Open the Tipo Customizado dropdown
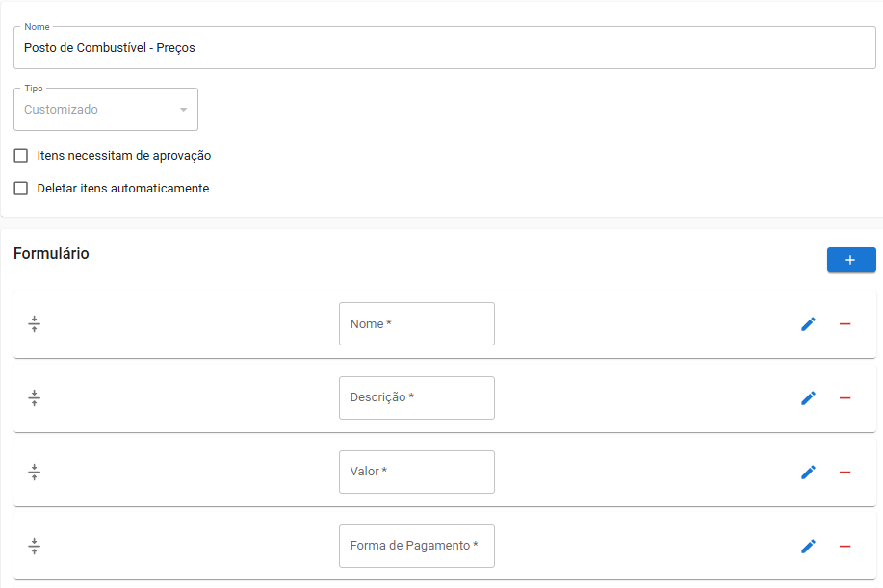 pyautogui.click(x=106, y=109)
